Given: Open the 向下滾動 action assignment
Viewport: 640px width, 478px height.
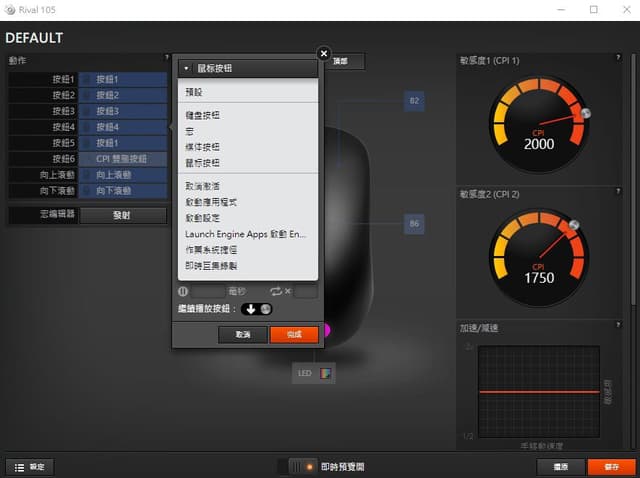Looking at the screenshot, I should pos(123,191).
